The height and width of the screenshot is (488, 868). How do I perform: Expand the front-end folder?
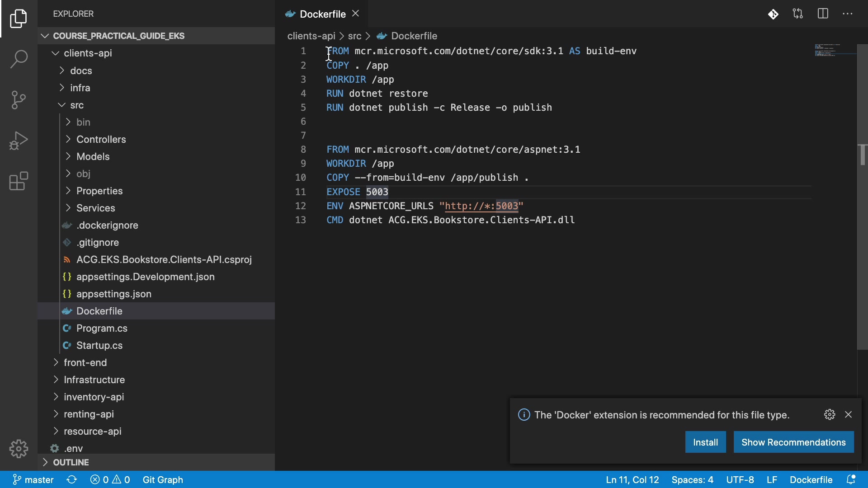coord(85,362)
